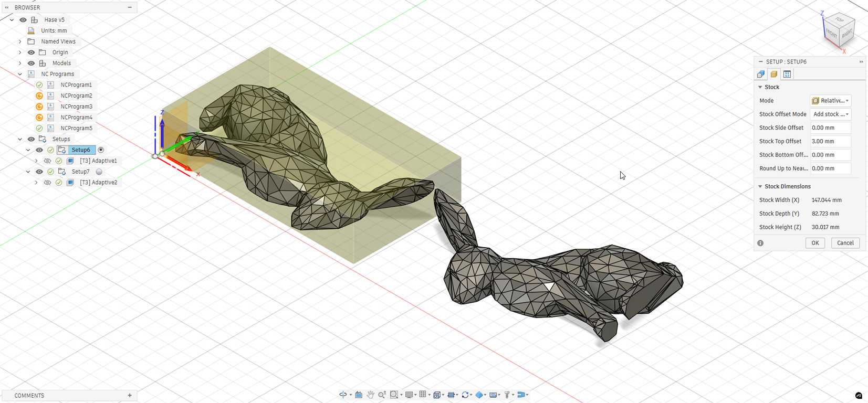Show the Adaptive2 toolpath
This screenshot has height=403, width=868.
(47, 183)
